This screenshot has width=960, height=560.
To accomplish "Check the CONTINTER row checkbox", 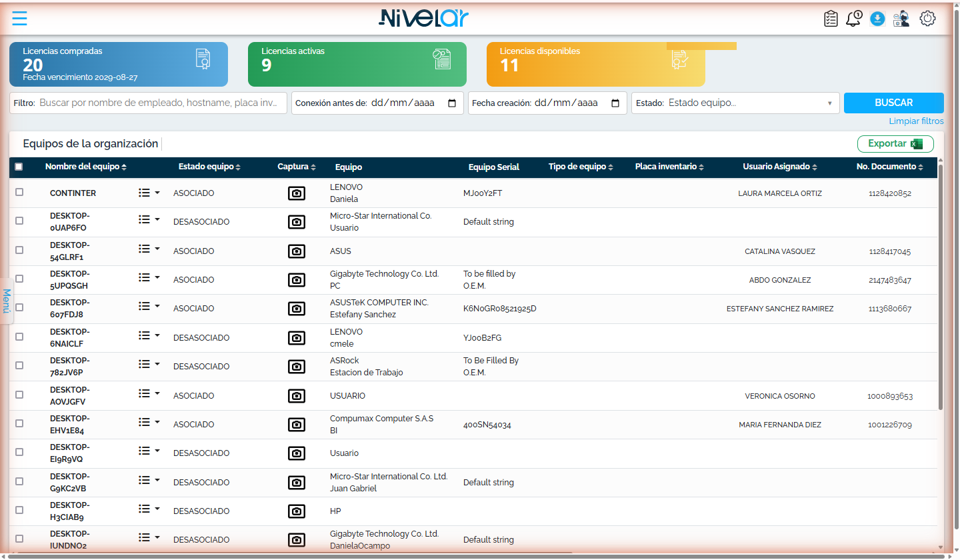I will pos(19,192).
